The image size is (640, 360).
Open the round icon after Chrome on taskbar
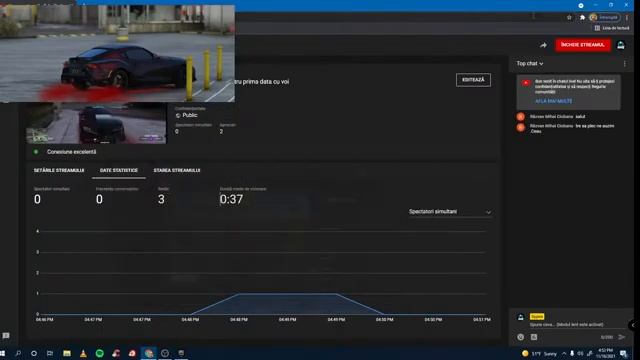point(165,353)
